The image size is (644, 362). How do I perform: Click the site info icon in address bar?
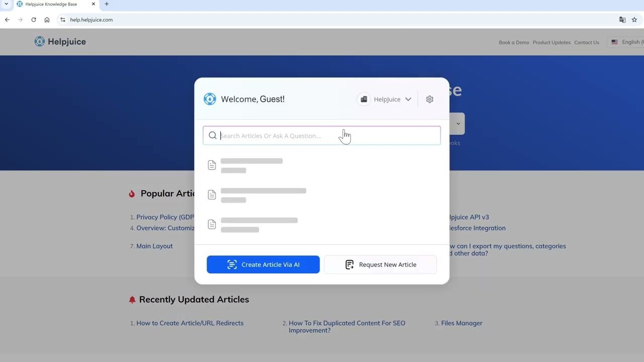62,20
